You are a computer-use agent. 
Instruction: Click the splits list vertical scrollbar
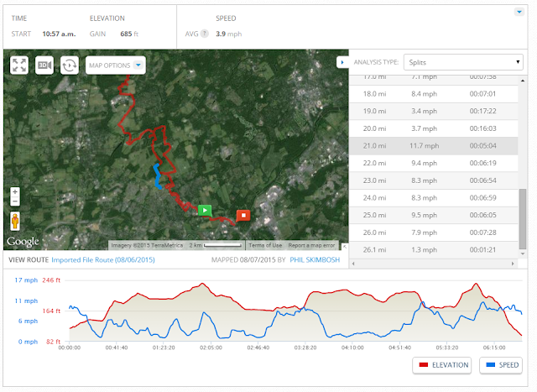[522, 218]
